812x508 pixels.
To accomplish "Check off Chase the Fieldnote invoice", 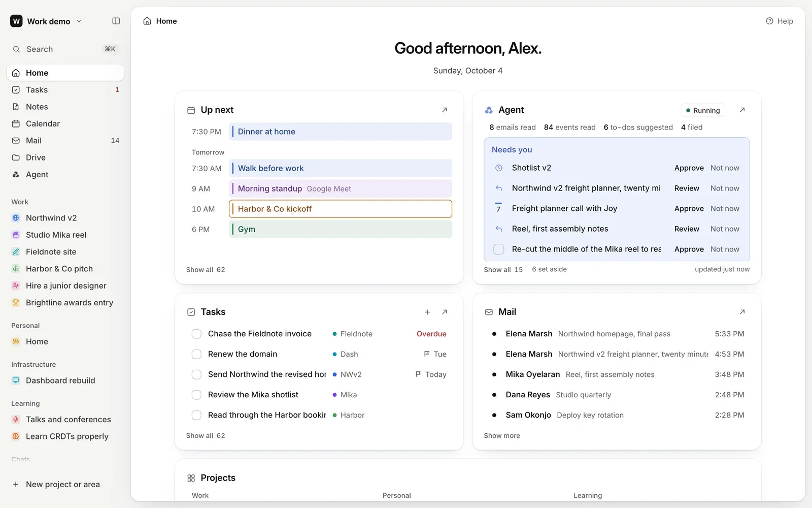I will (196, 334).
